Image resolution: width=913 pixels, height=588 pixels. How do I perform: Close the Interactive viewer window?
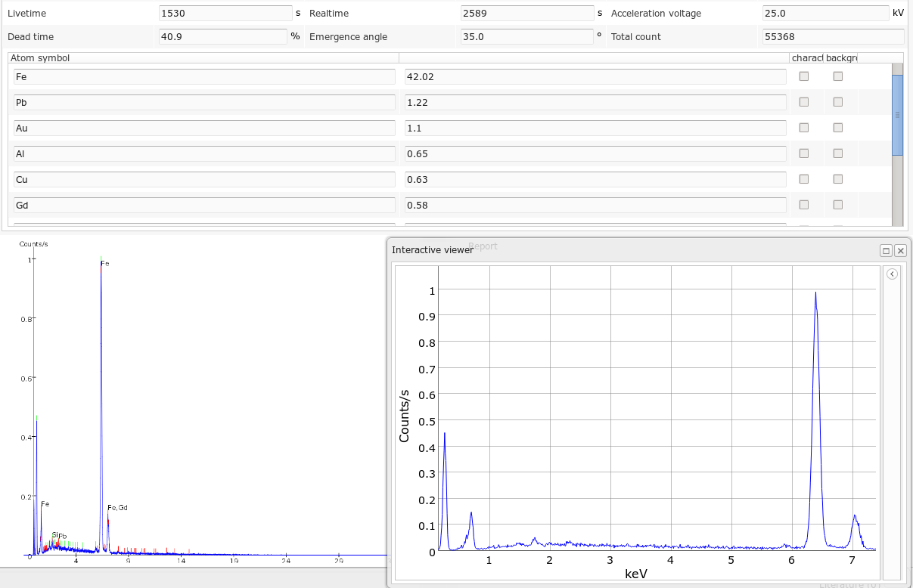pos(900,250)
